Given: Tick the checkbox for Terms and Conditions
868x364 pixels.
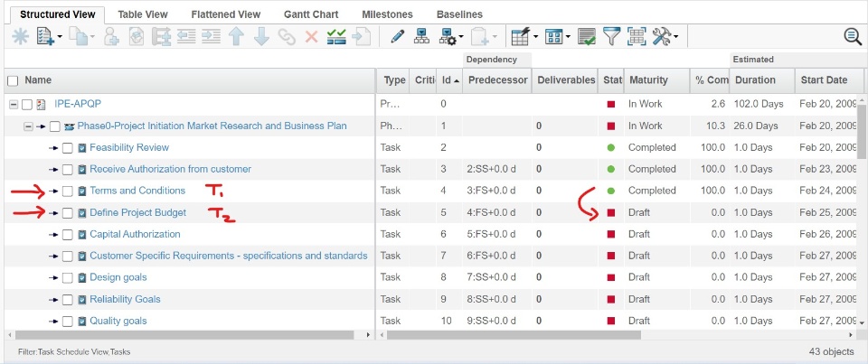Looking at the screenshot, I should (x=68, y=191).
